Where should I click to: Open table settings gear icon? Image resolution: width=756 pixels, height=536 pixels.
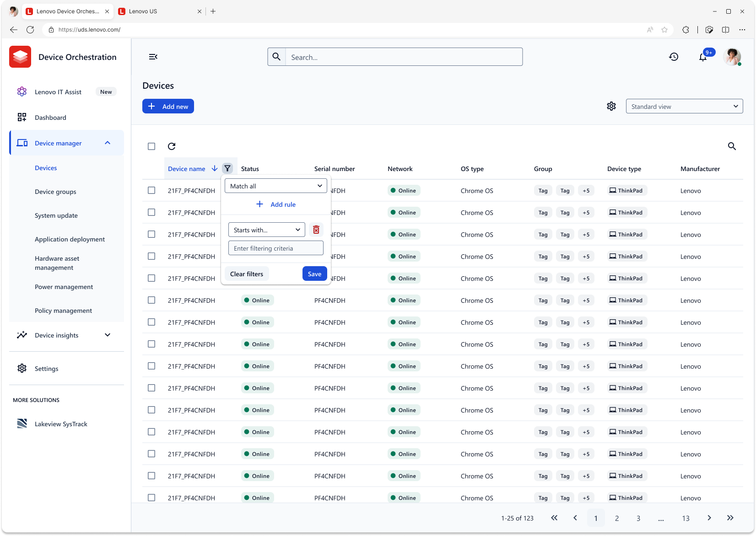[x=611, y=106]
